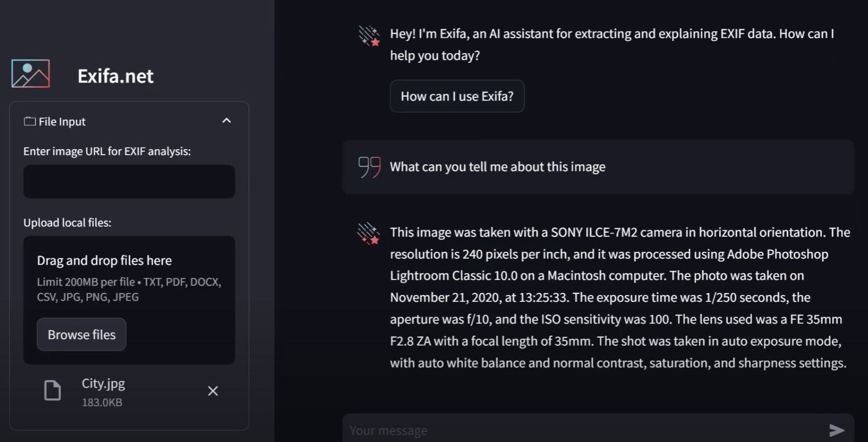The height and width of the screenshot is (442, 868).
Task: Click the quotation mark user avatar icon
Action: (x=369, y=167)
